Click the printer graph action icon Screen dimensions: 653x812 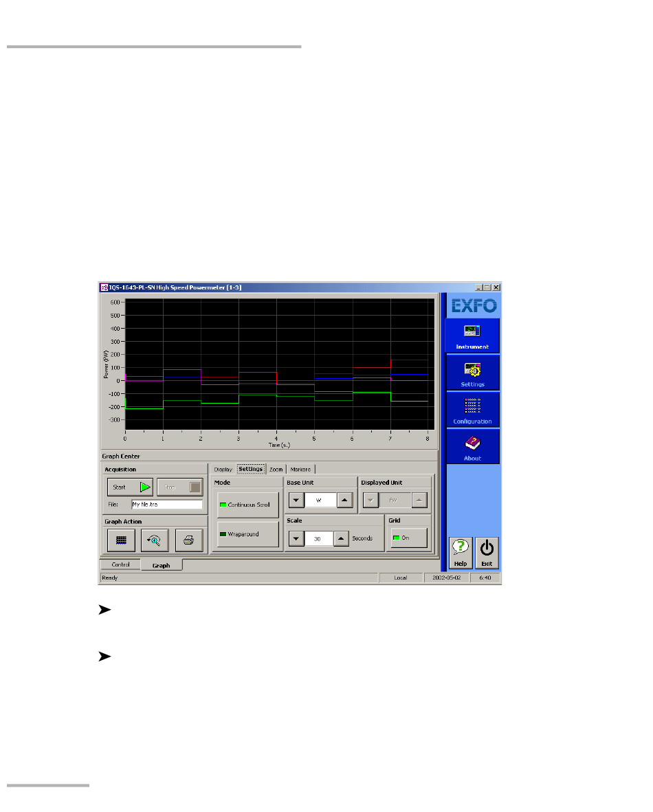coord(188,540)
